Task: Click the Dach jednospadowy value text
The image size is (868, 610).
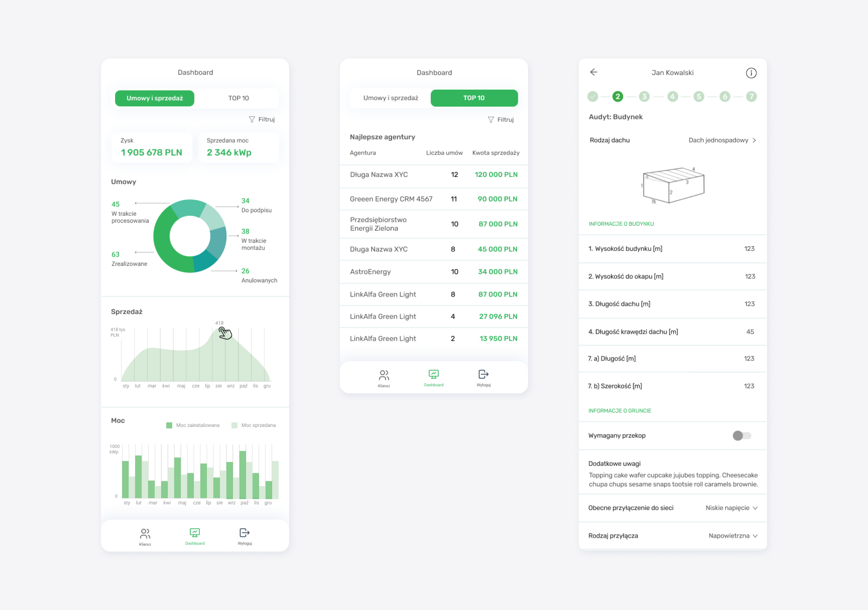Action: point(718,140)
